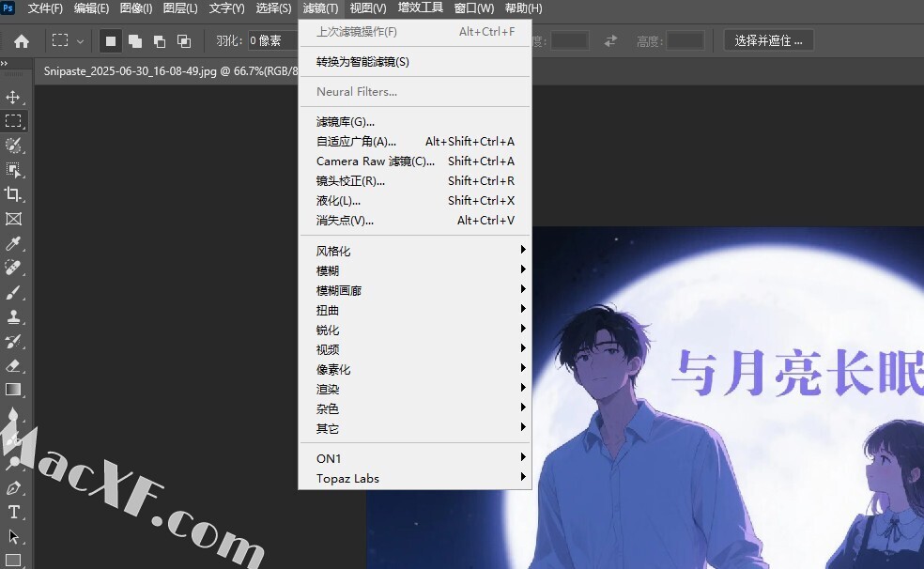Go to the Photoshop Home screen
The image size is (924, 569).
coord(22,40)
